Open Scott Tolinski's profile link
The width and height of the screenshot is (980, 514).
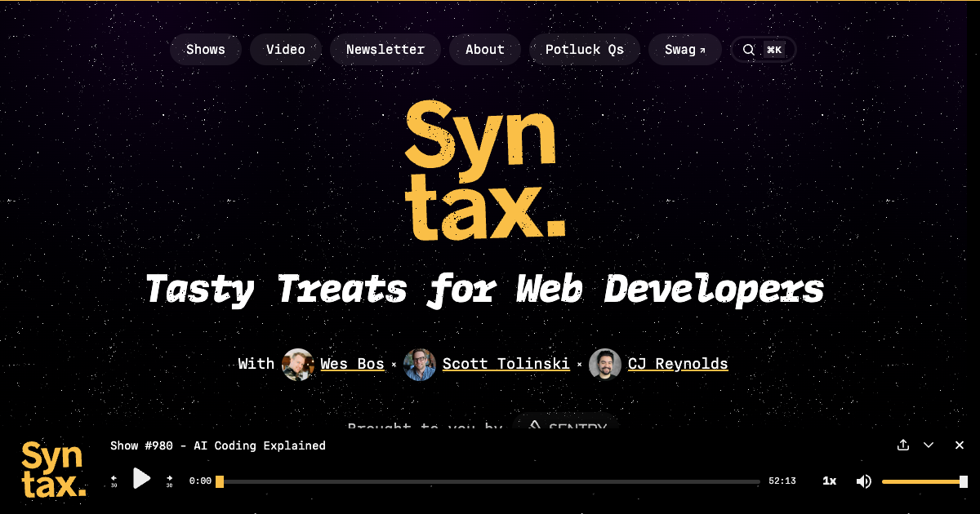(506, 364)
